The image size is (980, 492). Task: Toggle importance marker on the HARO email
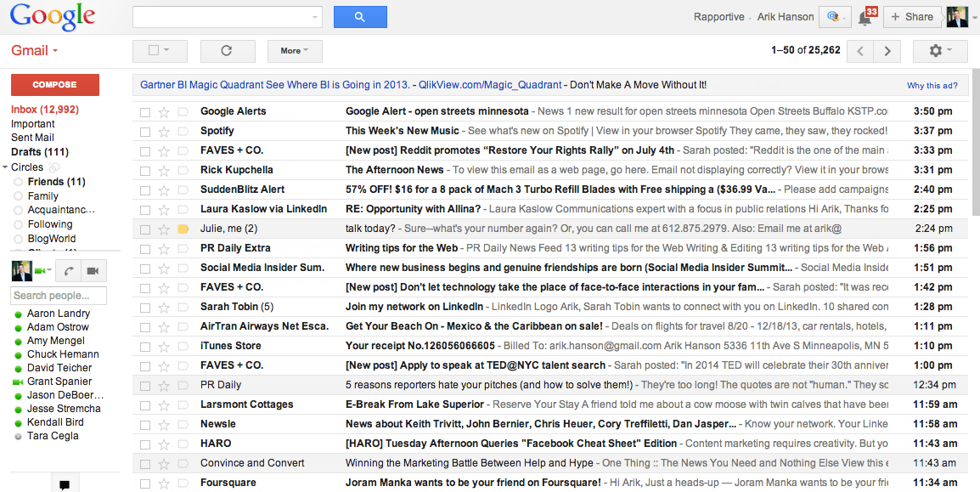coord(183,444)
